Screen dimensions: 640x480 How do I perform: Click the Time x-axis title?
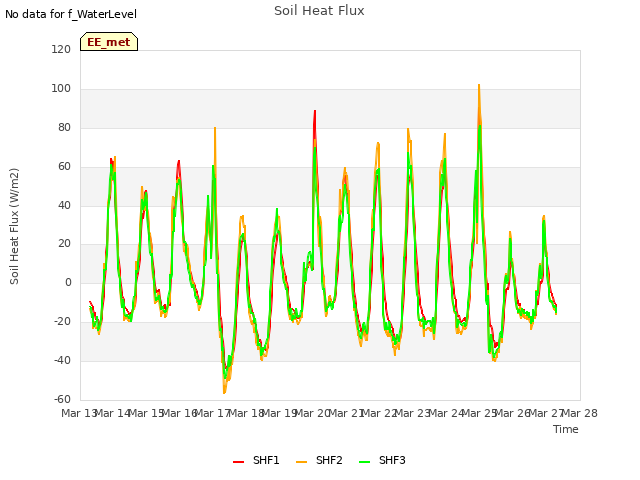click(x=566, y=429)
